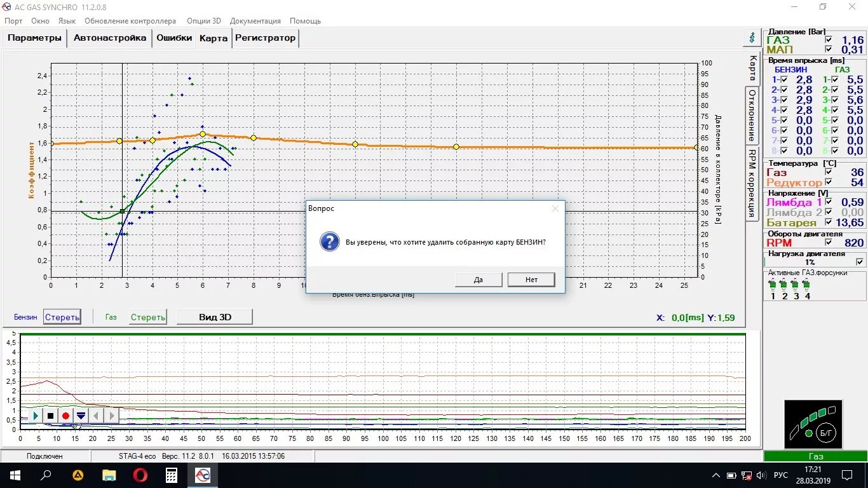Open the Помощь menu
Image resolution: width=868 pixels, height=488 pixels.
305,20
